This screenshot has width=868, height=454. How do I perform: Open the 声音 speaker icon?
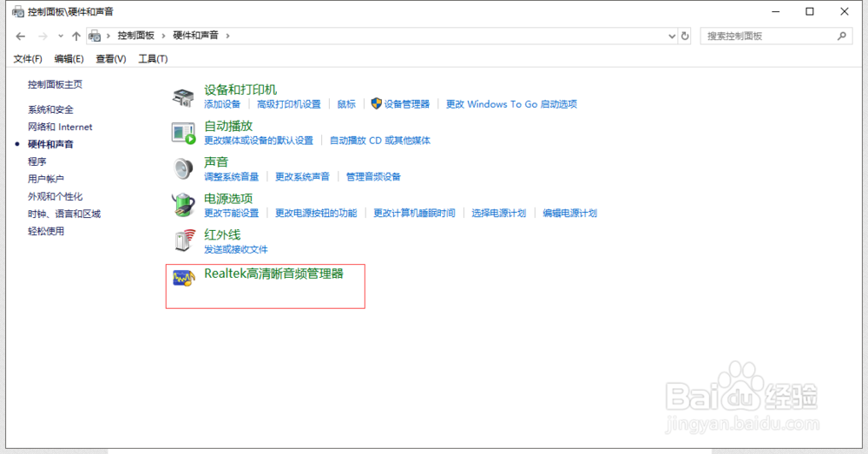click(183, 169)
